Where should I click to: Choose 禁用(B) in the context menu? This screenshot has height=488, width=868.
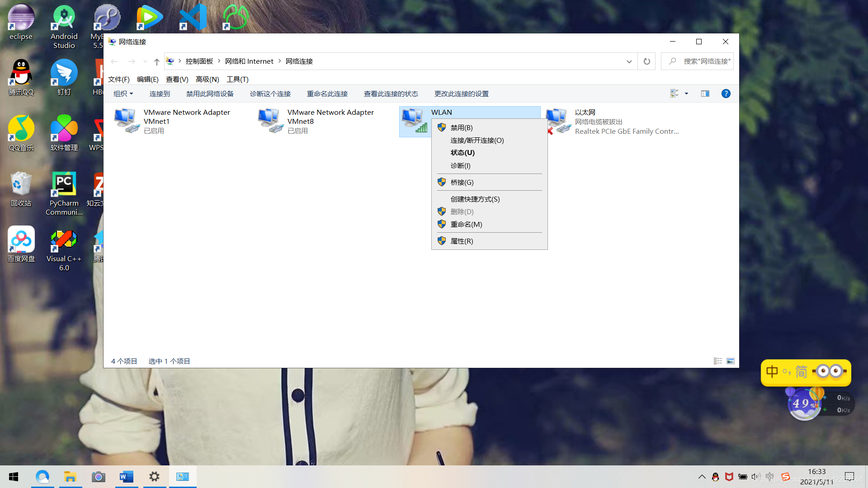pos(461,128)
